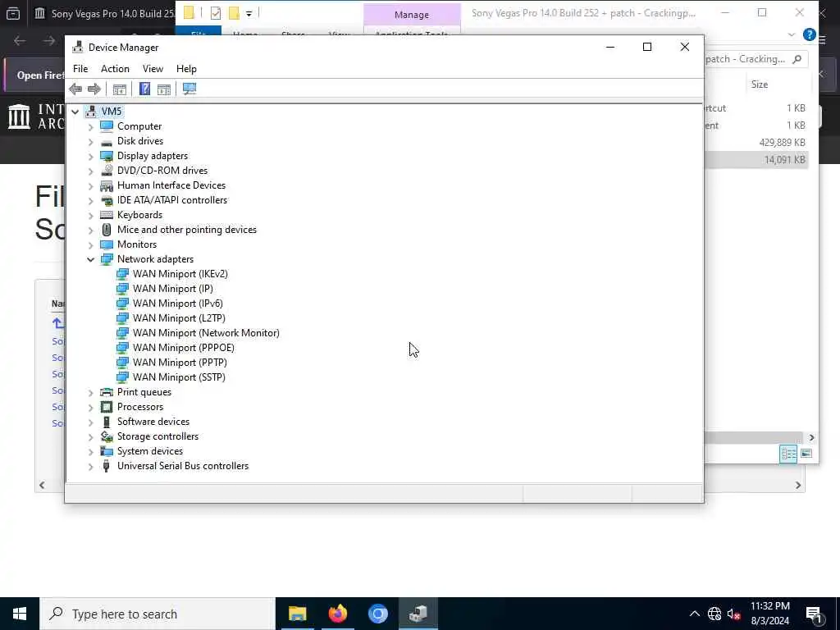Click the DVD/CD-ROM drives disc icon
This screenshot has width=840, height=630.
[x=107, y=171]
